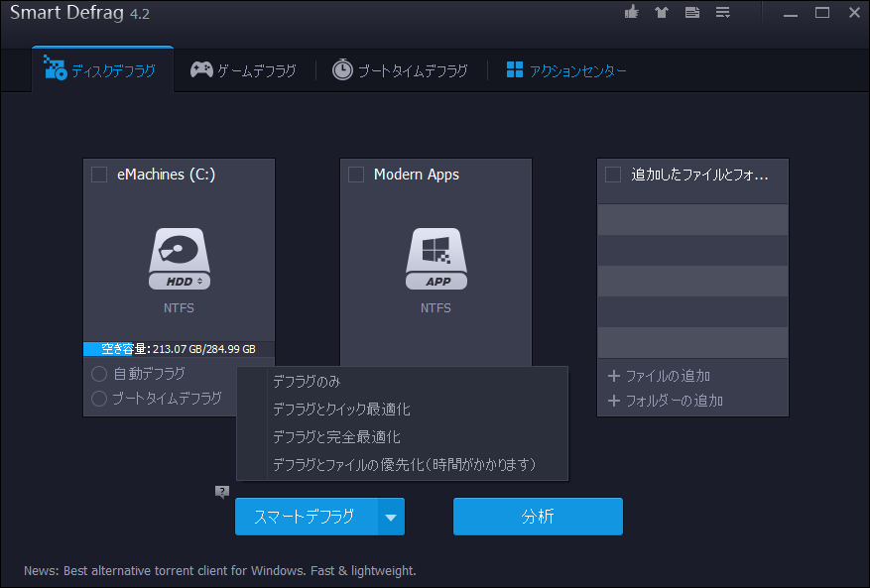This screenshot has height=588, width=870.
Task: Open the アクションセンター tab
Action: point(567,70)
